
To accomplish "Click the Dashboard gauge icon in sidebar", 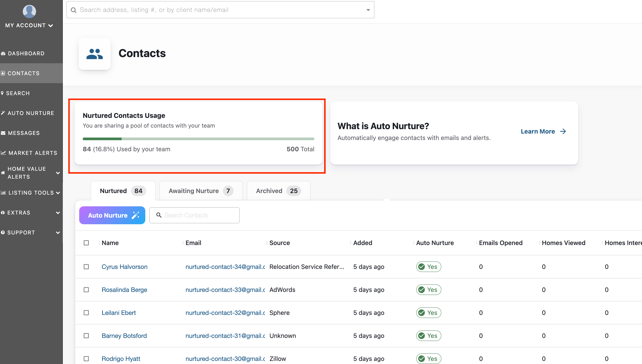I will click(3, 54).
